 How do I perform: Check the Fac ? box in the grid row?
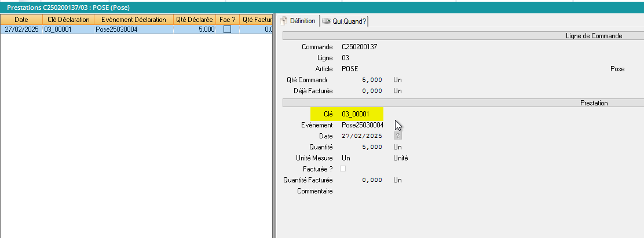point(227,30)
